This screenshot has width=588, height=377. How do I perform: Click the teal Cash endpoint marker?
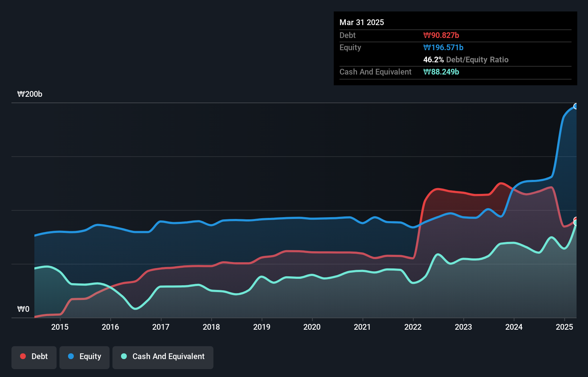[x=576, y=223]
